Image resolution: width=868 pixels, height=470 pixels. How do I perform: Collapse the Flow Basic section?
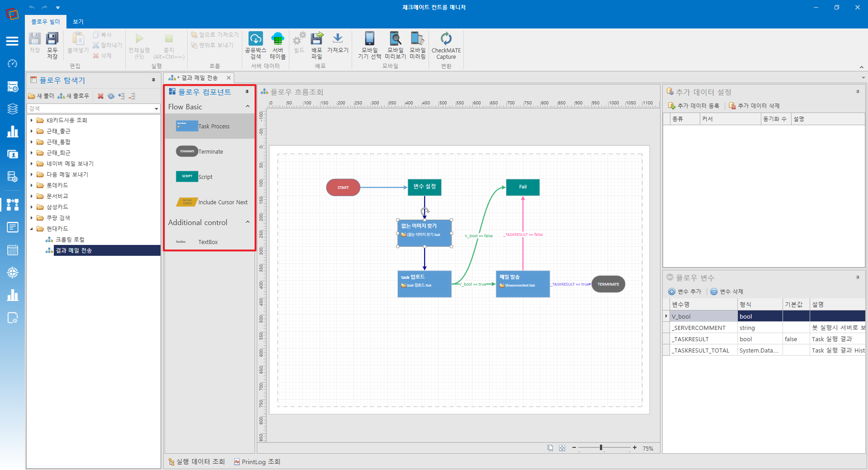coord(248,107)
